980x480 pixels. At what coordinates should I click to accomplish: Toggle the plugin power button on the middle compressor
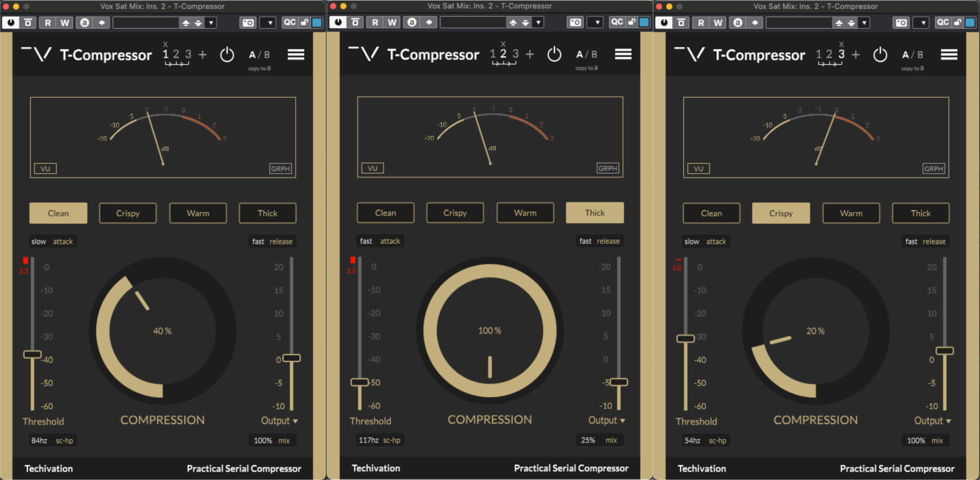(x=554, y=55)
